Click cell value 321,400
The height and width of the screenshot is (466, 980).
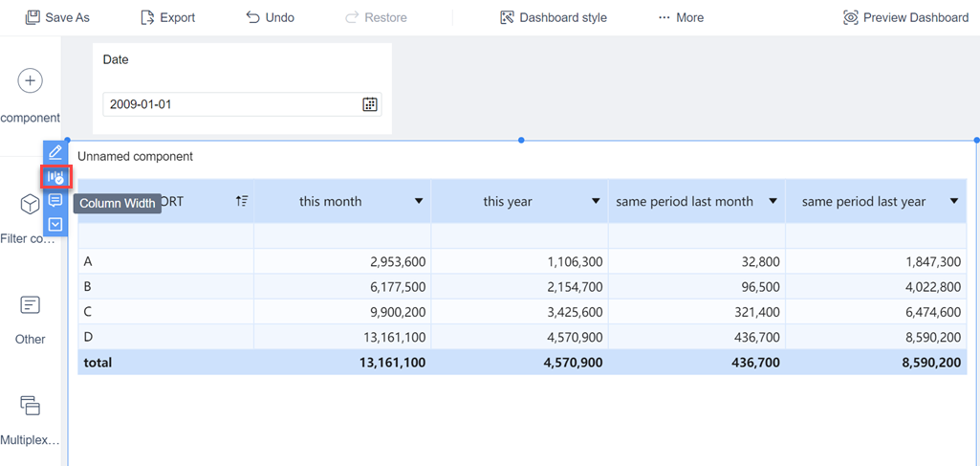(755, 312)
